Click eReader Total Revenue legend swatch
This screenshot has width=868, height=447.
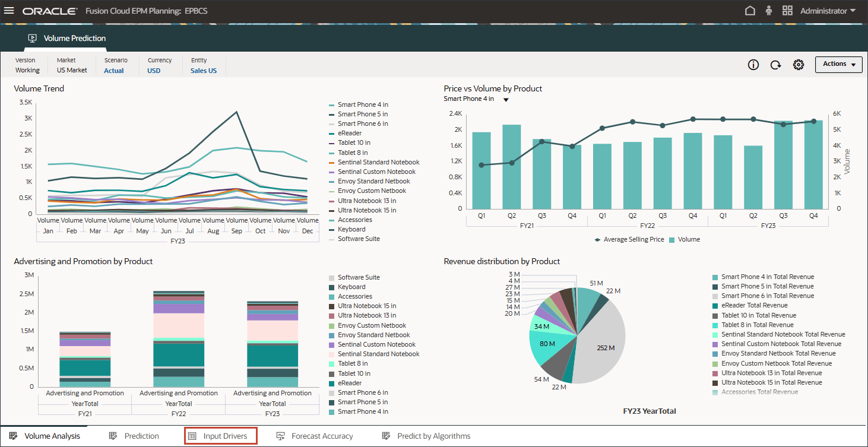pos(715,306)
